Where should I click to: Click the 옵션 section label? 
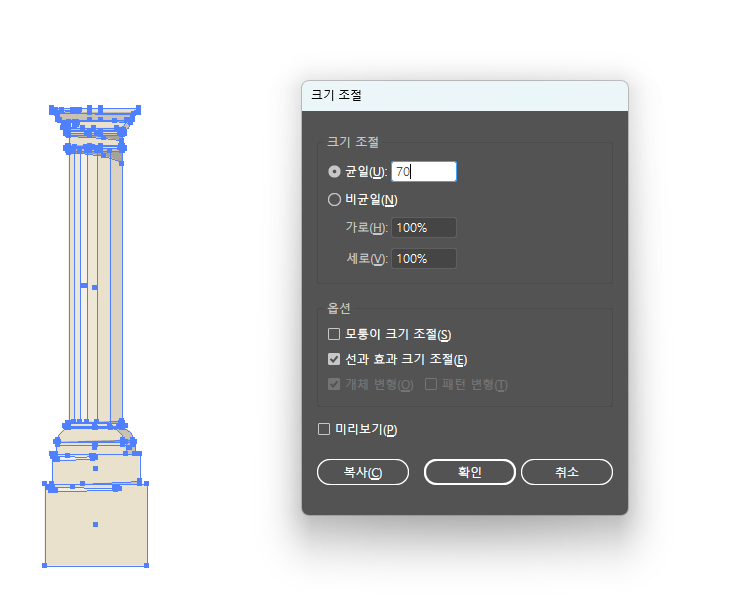click(339, 308)
